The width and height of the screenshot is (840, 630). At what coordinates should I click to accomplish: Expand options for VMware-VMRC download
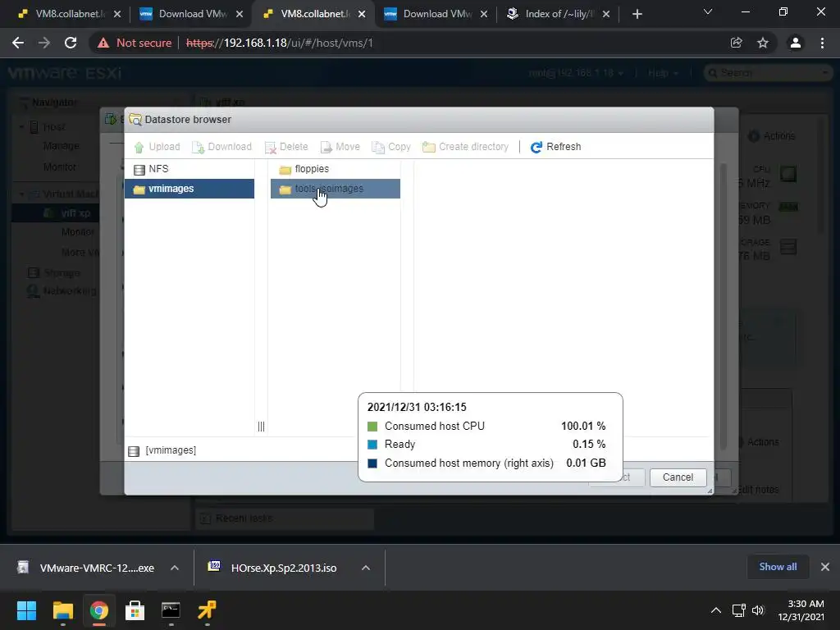point(175,568)
